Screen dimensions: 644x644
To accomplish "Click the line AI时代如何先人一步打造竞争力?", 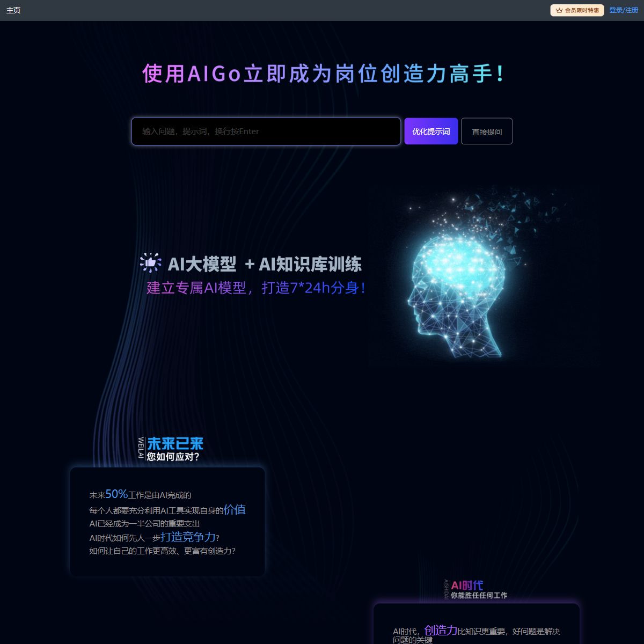I will [154, 537].
